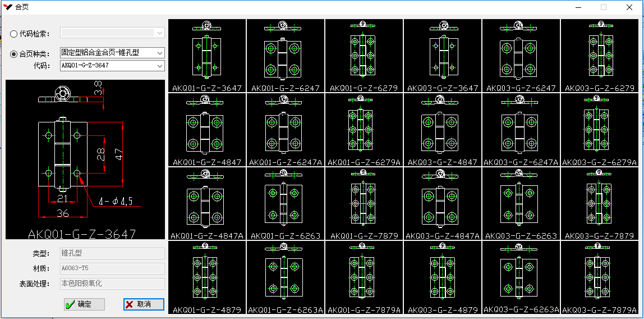Select hinge AKQ01-G-Z-6263 from the grid
This screenshot has height=319, width=644.
(x=286, y=204)
